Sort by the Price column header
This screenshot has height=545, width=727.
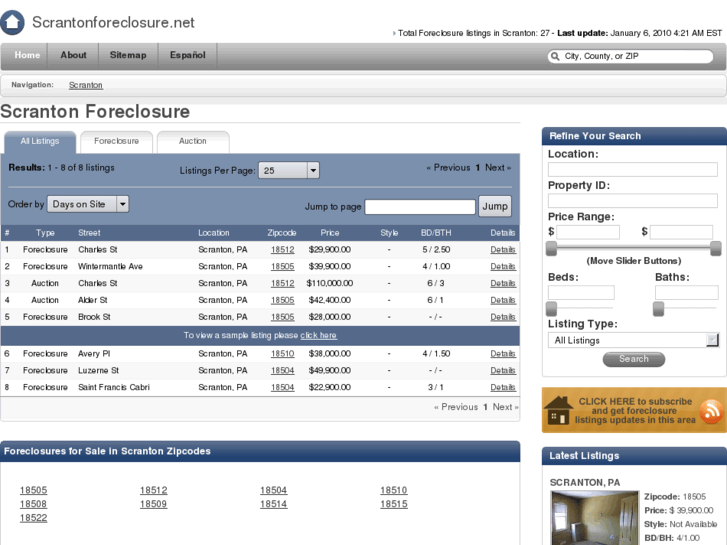point(330,233)
